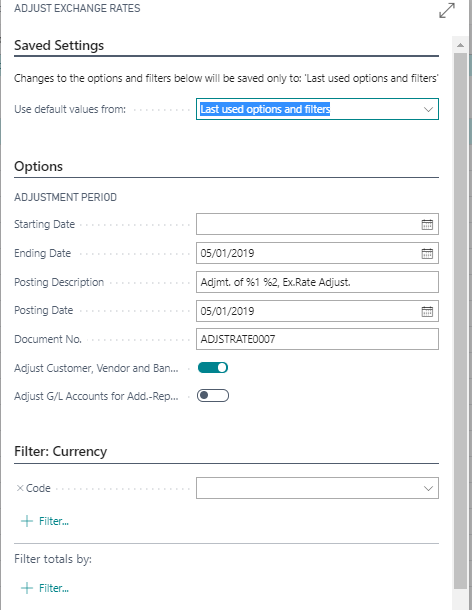Click the Saved Settings section heading
The width and height of the screenshot is (472, 610).
point(59,45)
